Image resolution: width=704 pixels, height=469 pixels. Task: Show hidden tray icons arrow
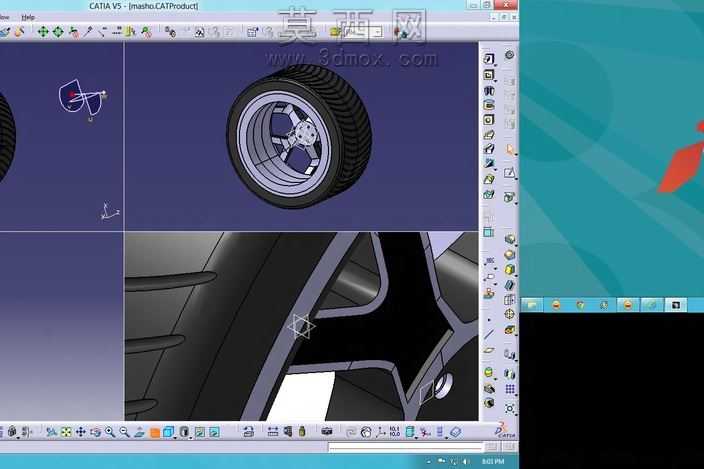point(428,461)
